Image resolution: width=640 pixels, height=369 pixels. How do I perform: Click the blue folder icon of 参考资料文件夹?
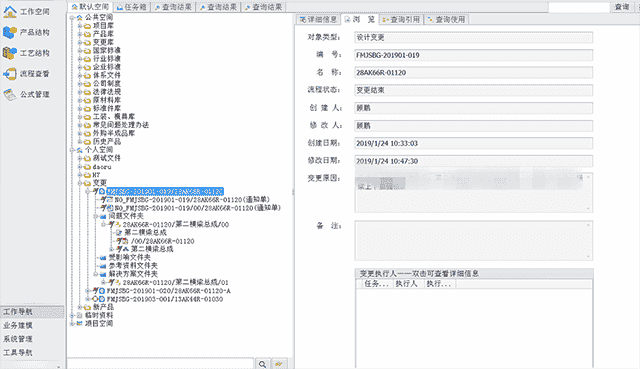[103, 266]
